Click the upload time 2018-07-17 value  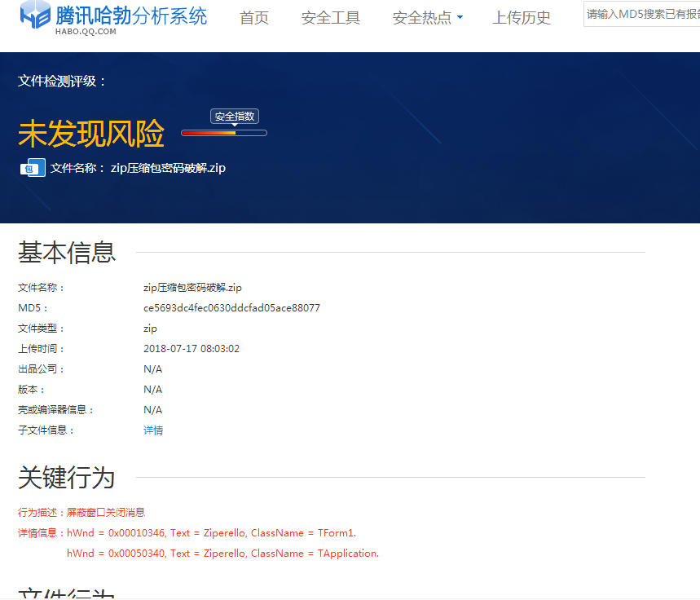tap(192, 349)
